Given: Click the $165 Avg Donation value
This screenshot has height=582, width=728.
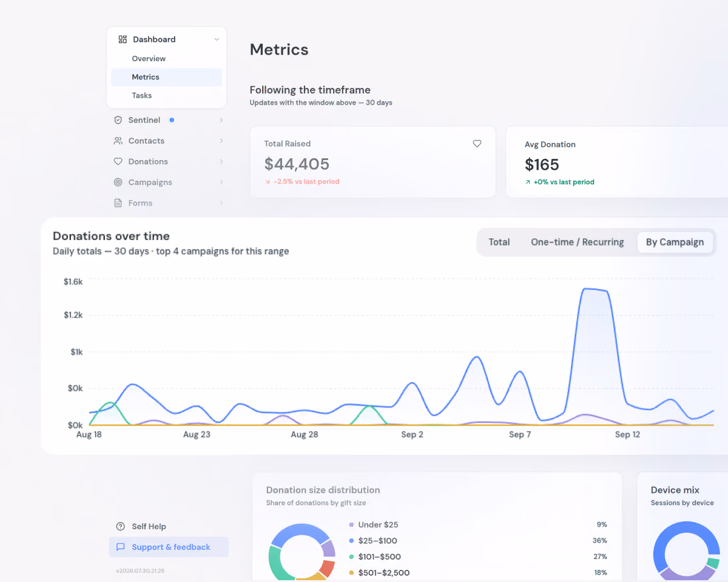Looking at the screenshot, I should [542, 164].
